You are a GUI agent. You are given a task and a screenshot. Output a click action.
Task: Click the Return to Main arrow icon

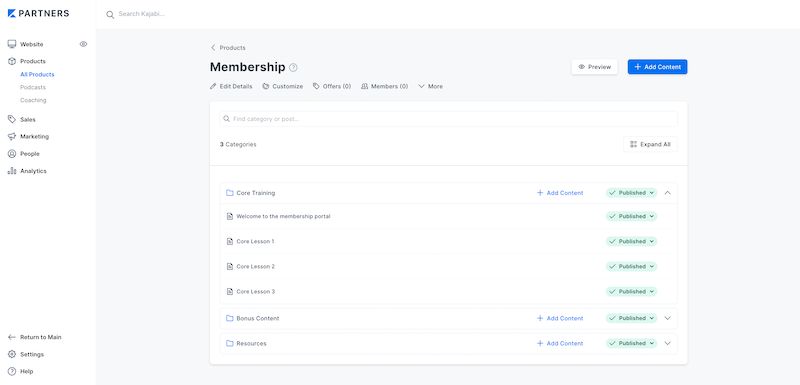12,337
